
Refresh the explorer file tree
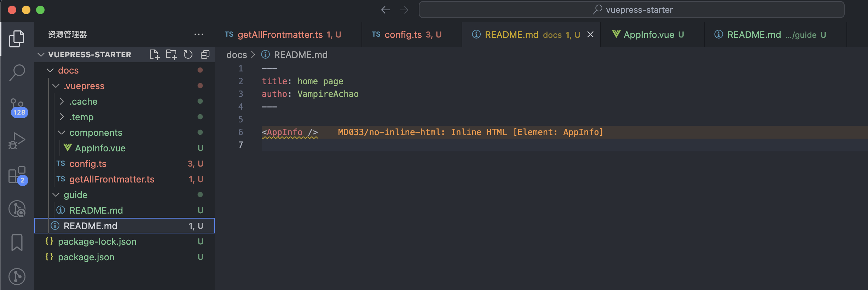tap(188, 54)
